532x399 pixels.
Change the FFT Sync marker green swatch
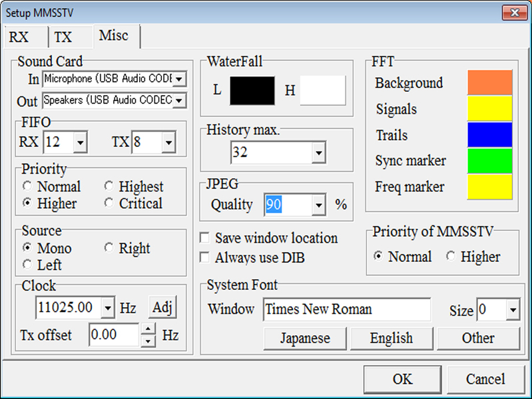[489, 161]
